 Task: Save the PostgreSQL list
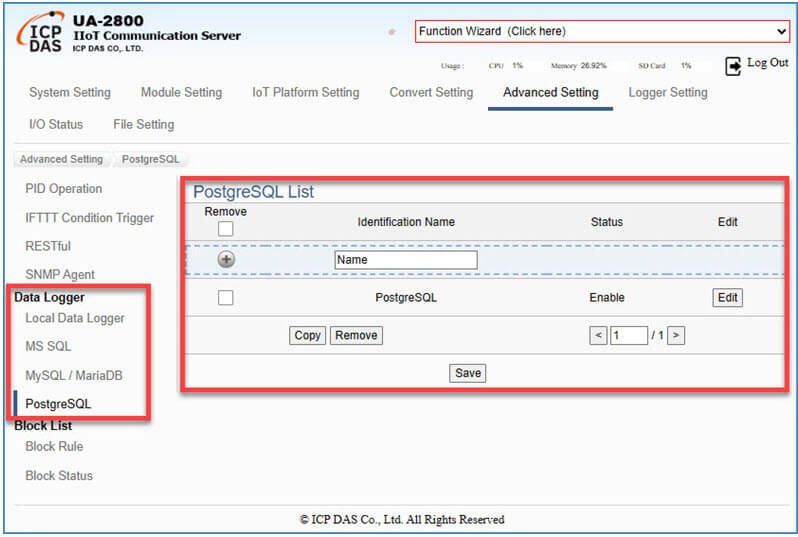coord(468,373)
